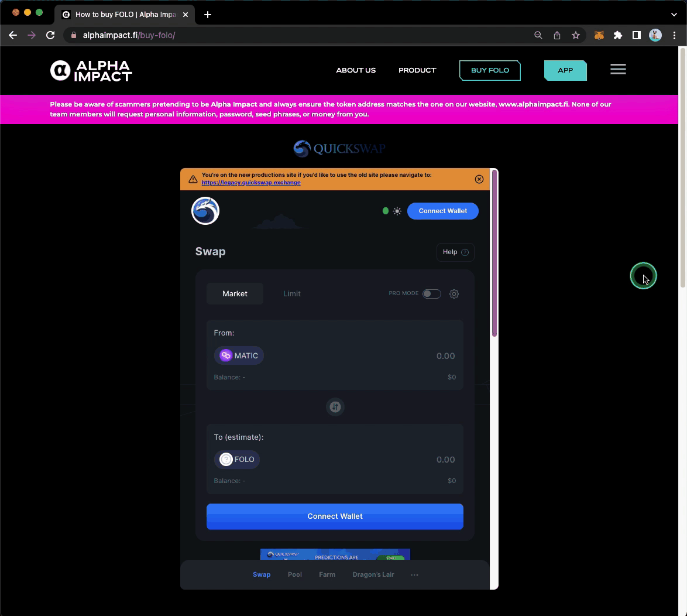Go forward in browser history
Image resolution: width=687 pixels, height=616 pixels.
(32, 35)
